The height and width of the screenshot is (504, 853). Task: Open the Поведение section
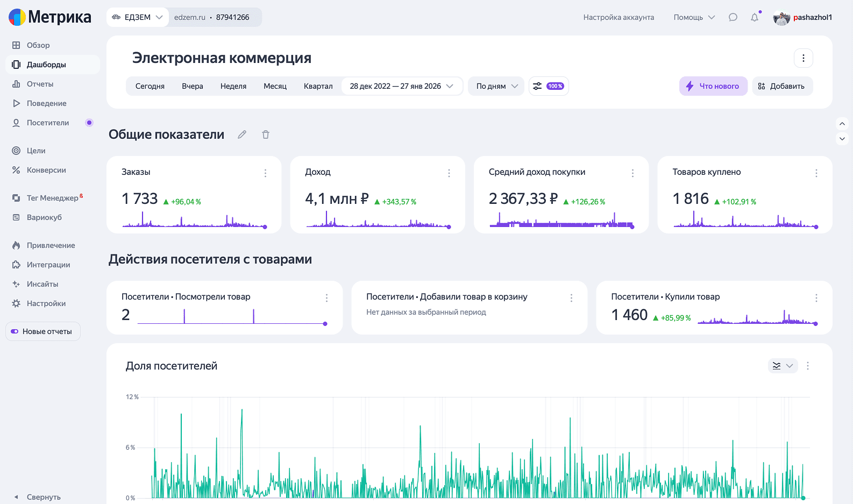pos(53,103)
